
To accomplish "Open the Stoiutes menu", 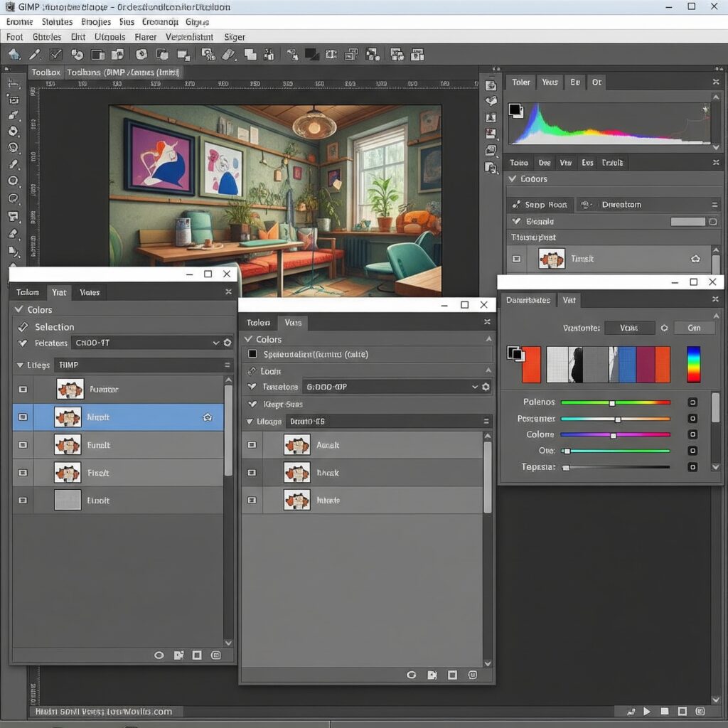I will 57,22.
